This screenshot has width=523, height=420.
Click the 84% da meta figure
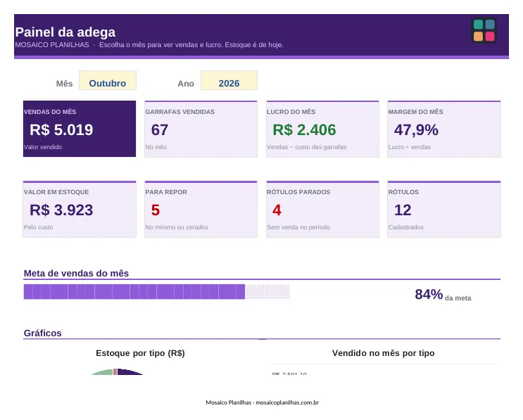[x=443, y=295]
